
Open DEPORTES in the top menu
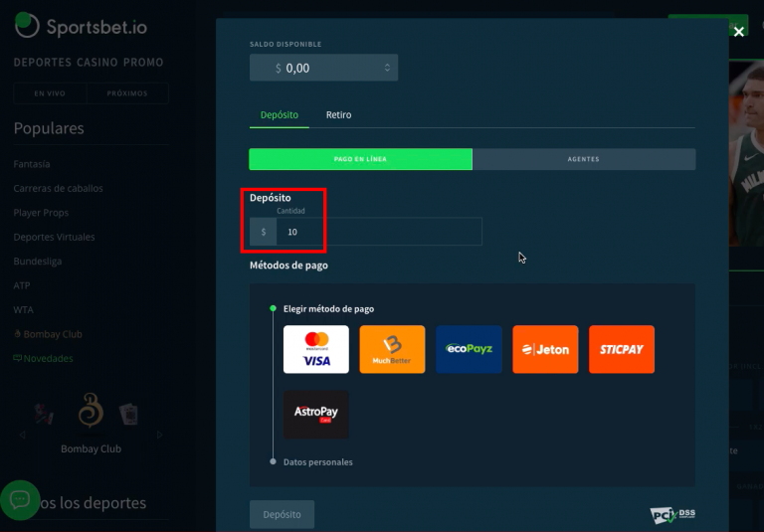(x=43, y=63)
